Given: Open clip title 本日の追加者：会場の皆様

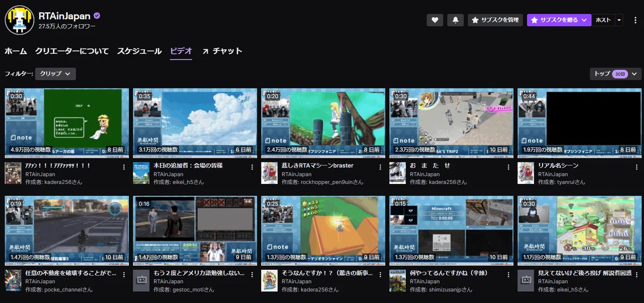Looking at the screenshot, I should pyautogui.click(x=188, y=166).
